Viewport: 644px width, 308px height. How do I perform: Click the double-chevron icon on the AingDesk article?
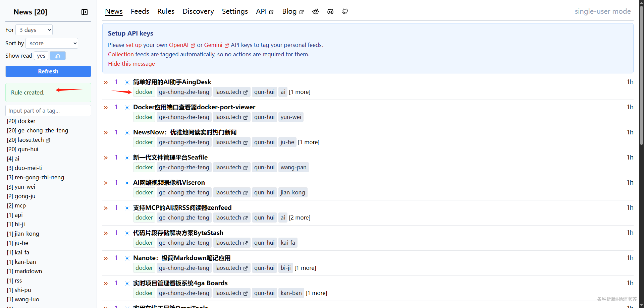tap(106, 82)
